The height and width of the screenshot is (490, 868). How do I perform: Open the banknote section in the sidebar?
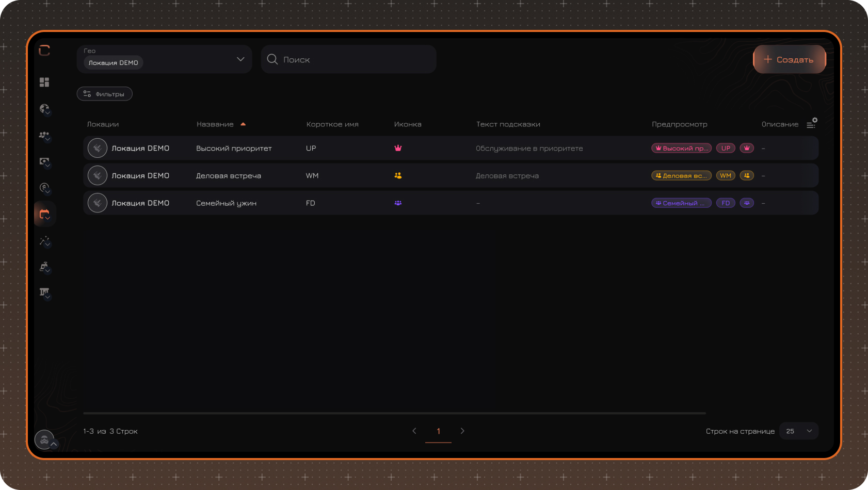tap(44, 161)
